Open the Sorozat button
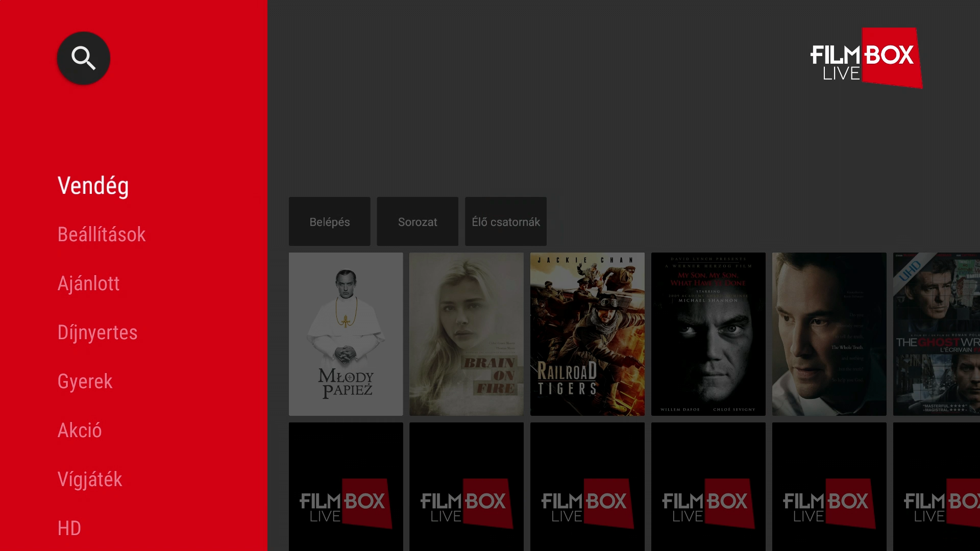This screenshot has height=551, width=980. click(x=418, y=221)
